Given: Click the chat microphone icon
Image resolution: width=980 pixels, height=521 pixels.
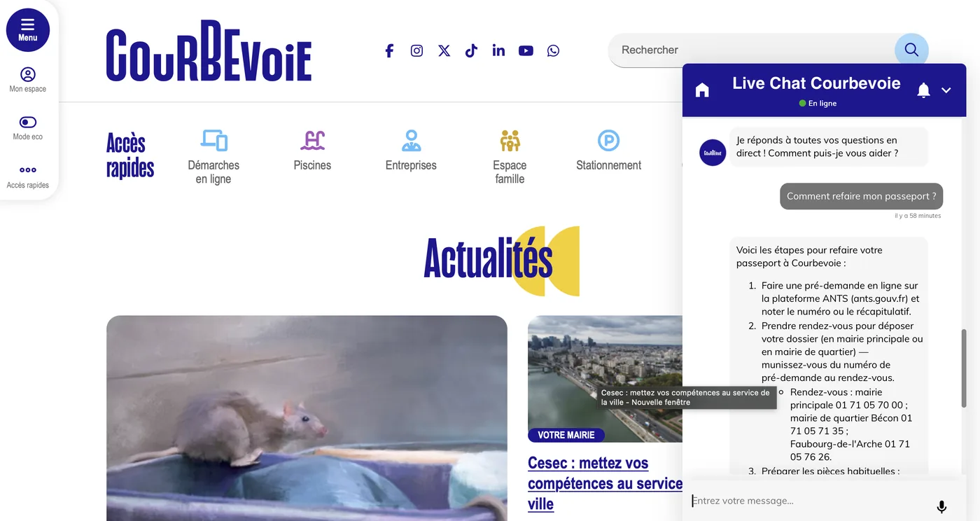Looking at the screenshot, I should pyautogui.click(x=942, y=506).
